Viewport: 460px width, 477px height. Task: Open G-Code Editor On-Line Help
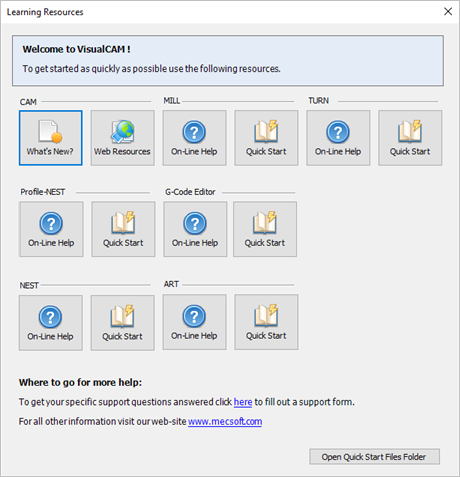point(195,229)
